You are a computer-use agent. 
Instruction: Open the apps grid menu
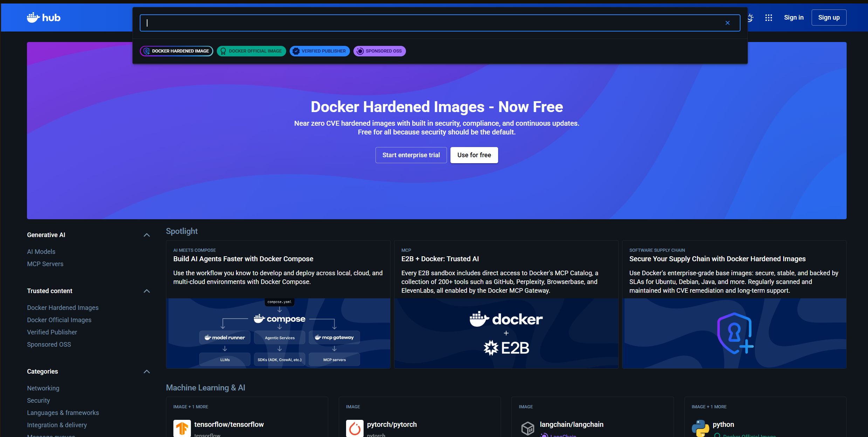[769, 18]
